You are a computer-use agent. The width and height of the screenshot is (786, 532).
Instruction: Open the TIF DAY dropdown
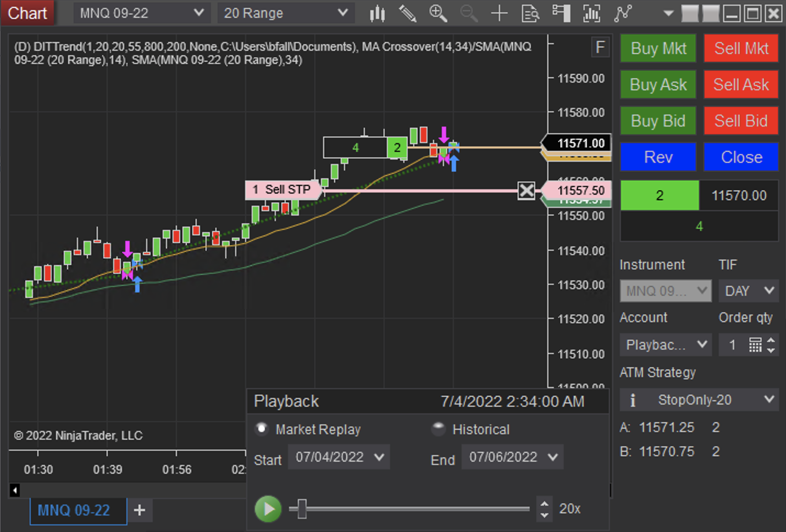tap(749, 291)
